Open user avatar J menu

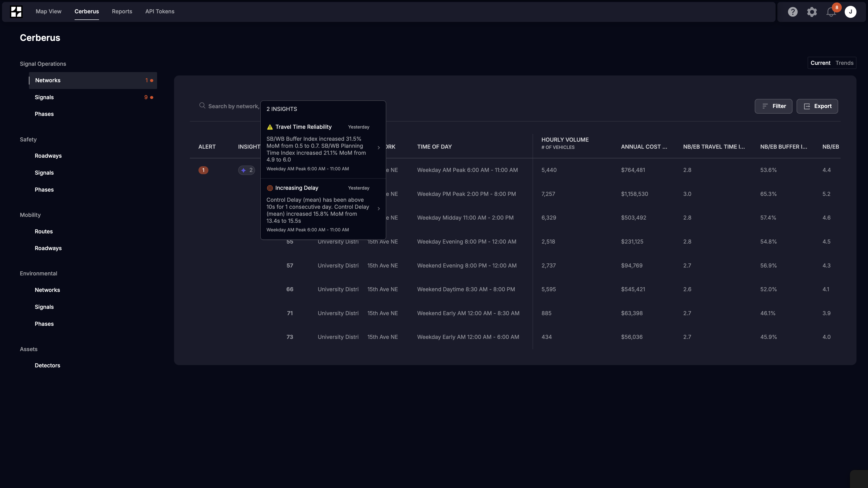850,12
